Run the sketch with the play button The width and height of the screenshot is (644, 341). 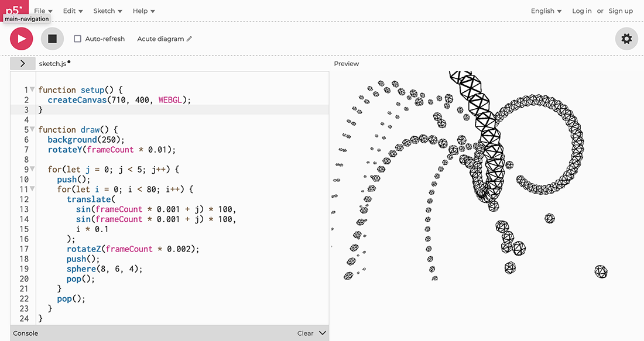21,39
